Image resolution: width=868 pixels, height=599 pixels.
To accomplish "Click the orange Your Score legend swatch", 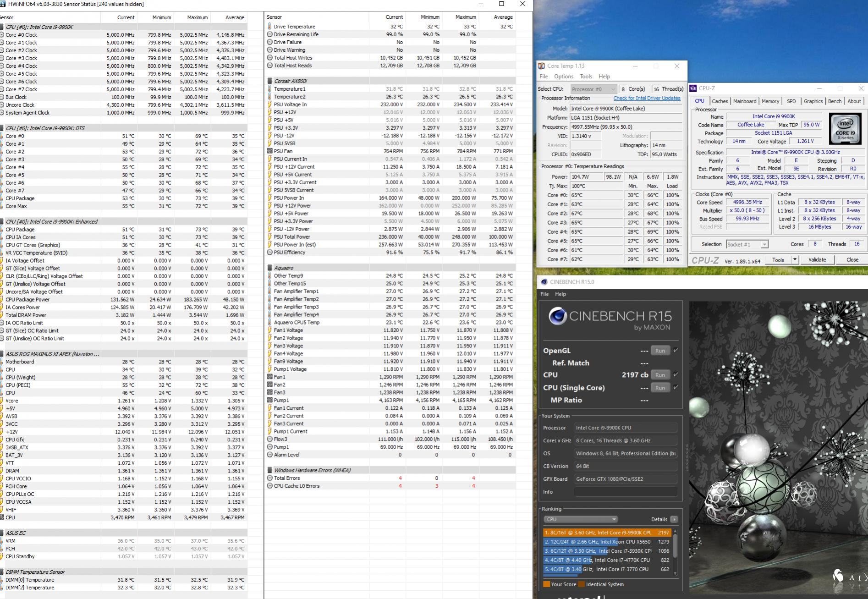I will [546, 584].
